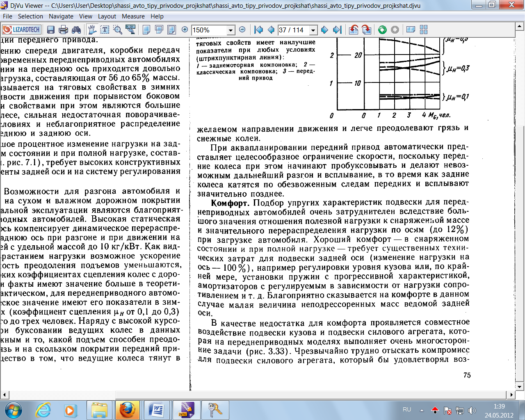Image resolution: width=525 pixels, height=420 pixels.
Task: Go to the previous page
Action: (271, 30)
